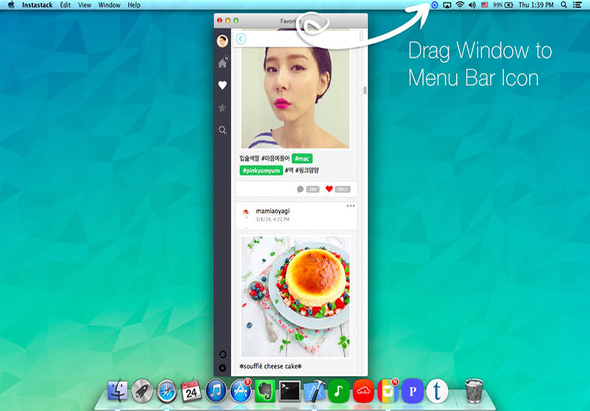Image resolution: width=590 pixels, height=411 pixels.
Task: Open the US flag input source menu
Action: pos(485,5)
